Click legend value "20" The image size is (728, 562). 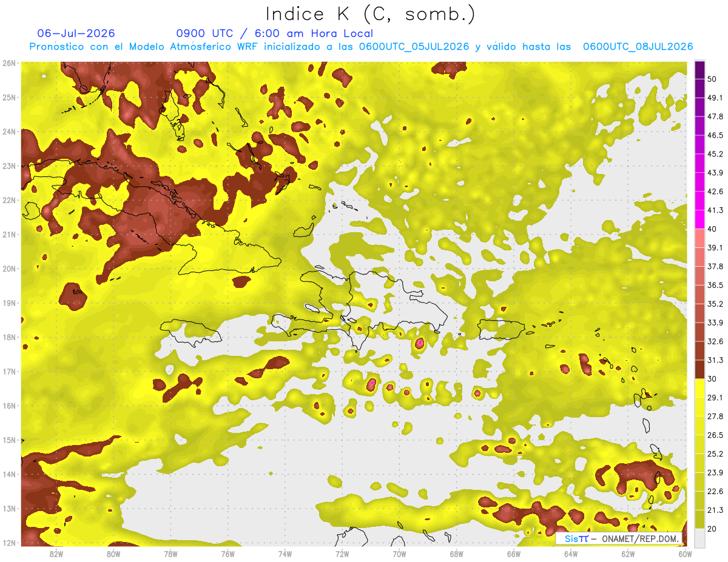click(712, 529)
